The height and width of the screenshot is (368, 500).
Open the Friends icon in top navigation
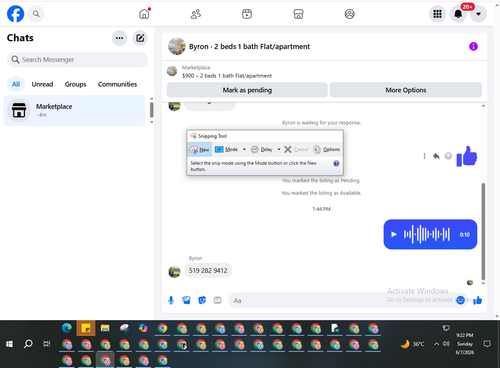[196, 14]
